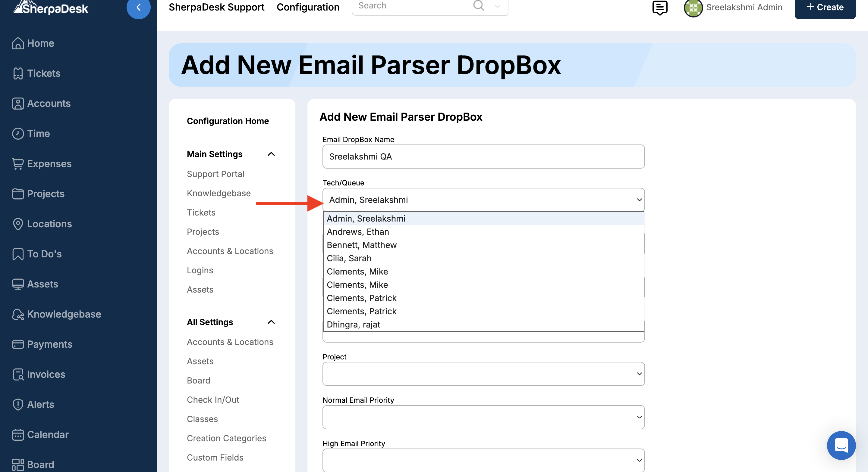
Task: Open Tickets from the sidebar icon
Action: coord(17,73)
